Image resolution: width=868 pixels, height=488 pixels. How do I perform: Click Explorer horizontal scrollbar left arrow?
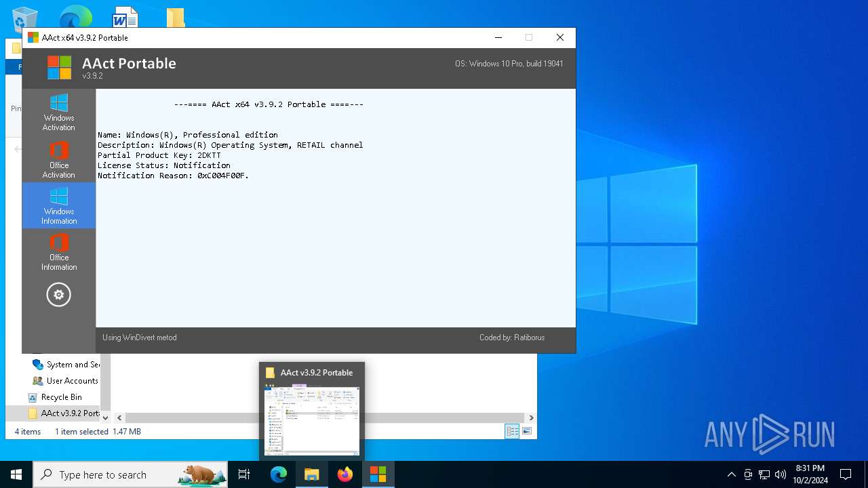coord(119,418)
